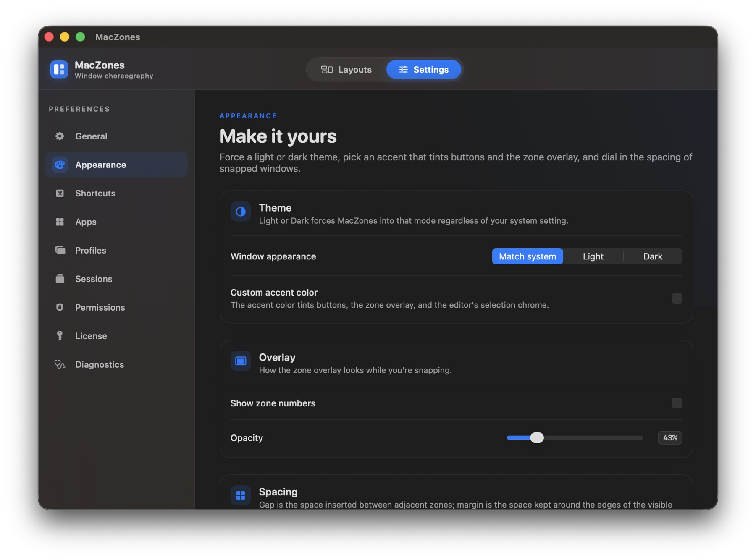Click the General gear icon
This screenshot has width=756, height=560.
[60, 136]
